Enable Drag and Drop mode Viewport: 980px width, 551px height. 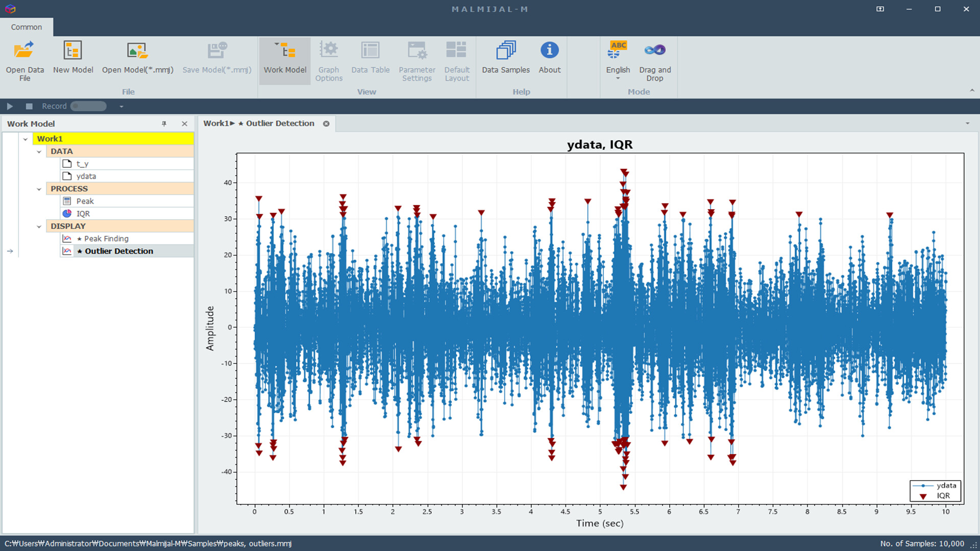click(654, 51)
